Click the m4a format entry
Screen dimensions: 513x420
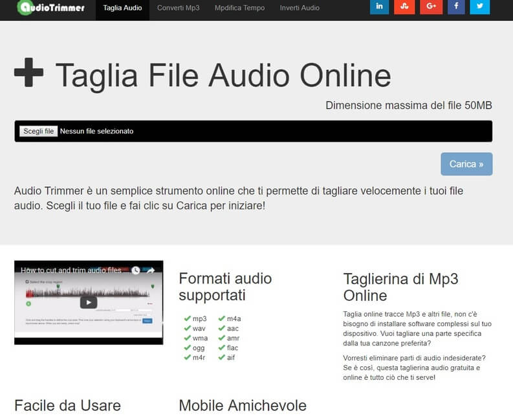(230, 318)
